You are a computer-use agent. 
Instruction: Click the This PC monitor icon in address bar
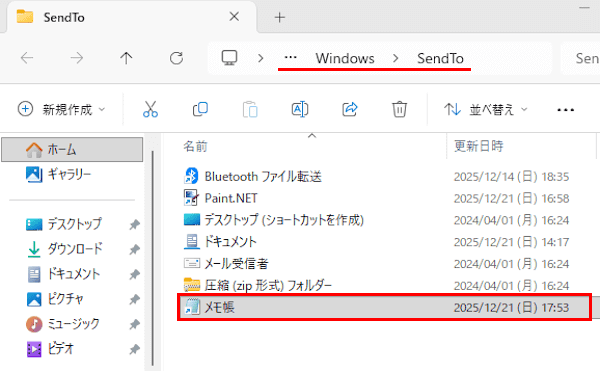(230, 58)
